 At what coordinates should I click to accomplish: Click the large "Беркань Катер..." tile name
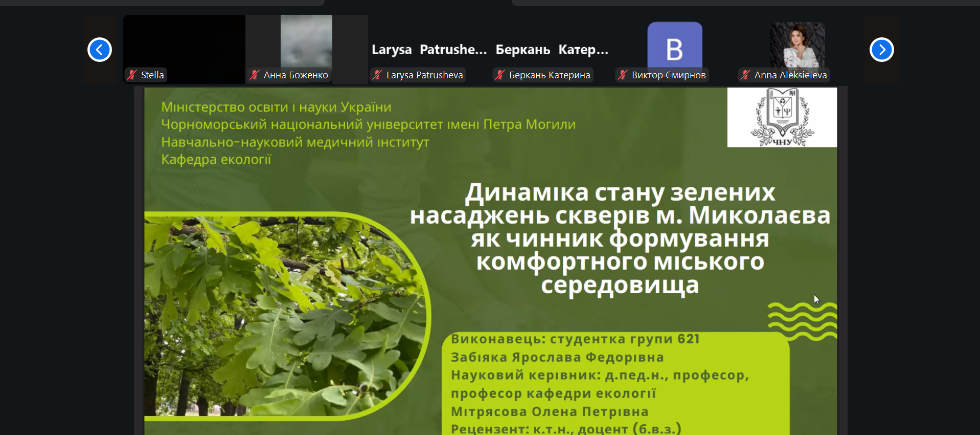(x=552, y=50)
